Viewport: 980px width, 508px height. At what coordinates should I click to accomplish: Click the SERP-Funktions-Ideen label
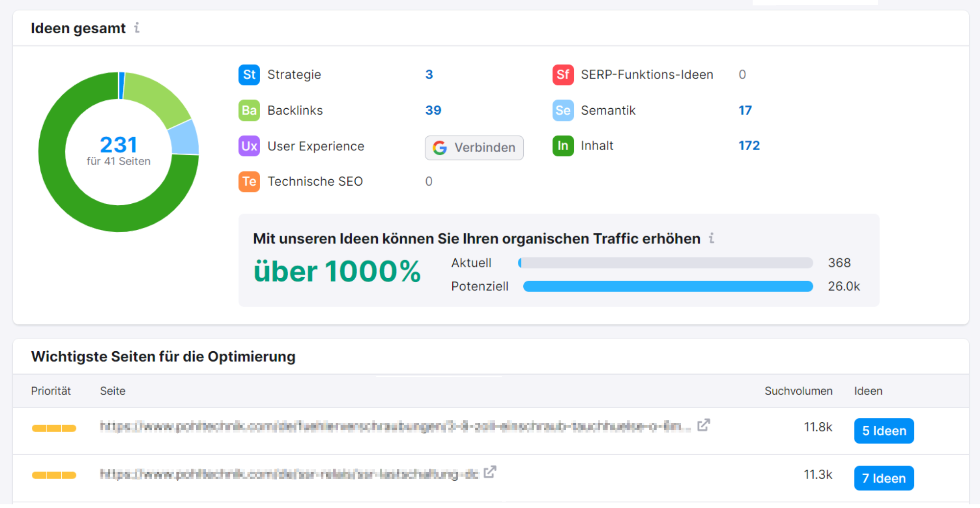coord(647,74)
